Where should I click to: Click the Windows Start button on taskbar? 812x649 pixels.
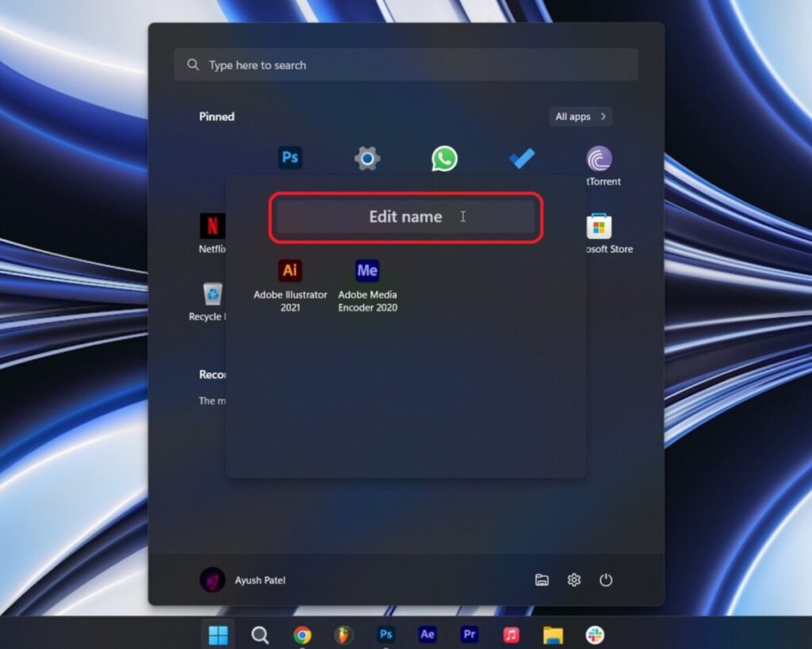click(218, 635)
